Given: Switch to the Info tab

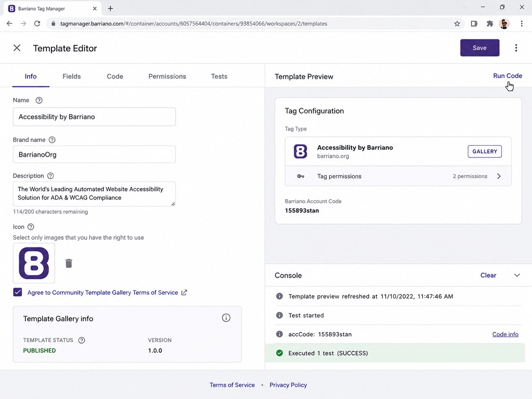Looking at the screenshot, I should pyautogui.click(x=31, y=76).
